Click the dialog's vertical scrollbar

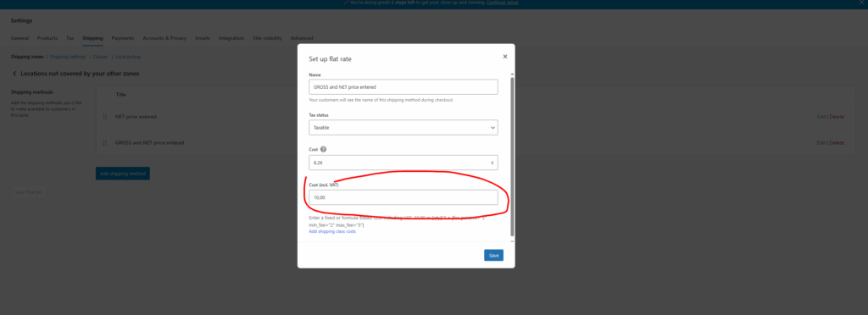[511, 157]
